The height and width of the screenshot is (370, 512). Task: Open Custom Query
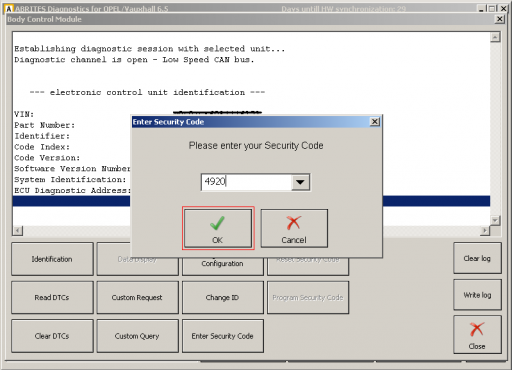point(137,336)
